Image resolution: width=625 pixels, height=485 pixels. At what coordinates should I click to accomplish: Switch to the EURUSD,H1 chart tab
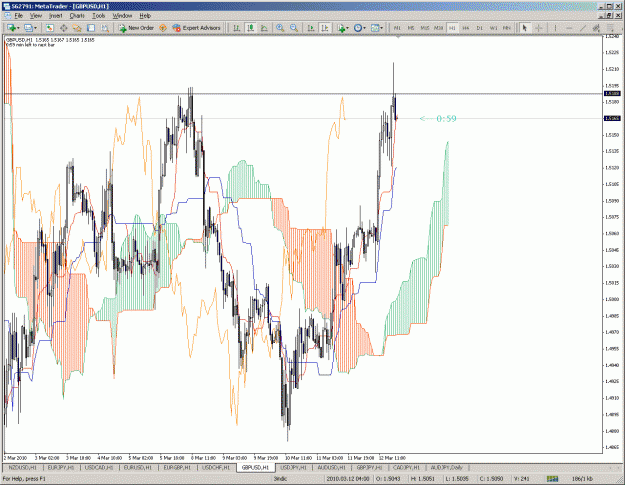click(x=138, y=467)
